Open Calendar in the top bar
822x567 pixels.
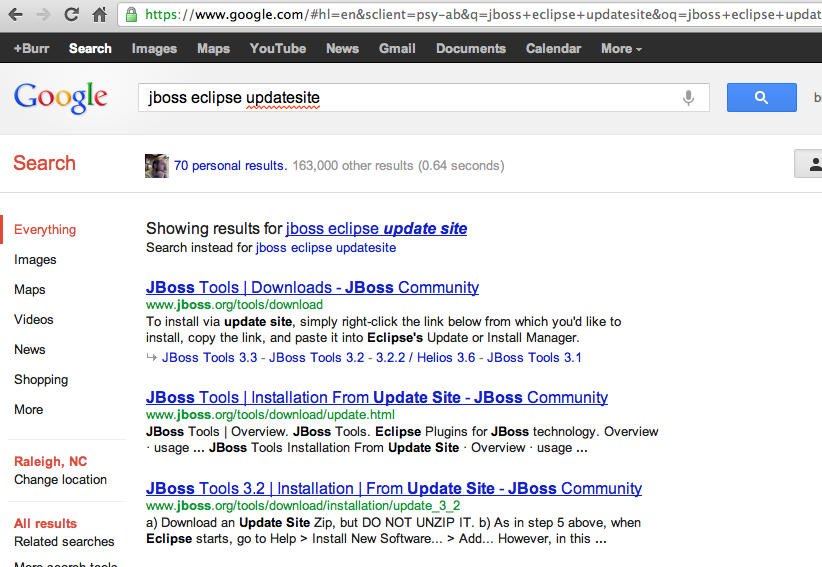[x=554, y=48]
